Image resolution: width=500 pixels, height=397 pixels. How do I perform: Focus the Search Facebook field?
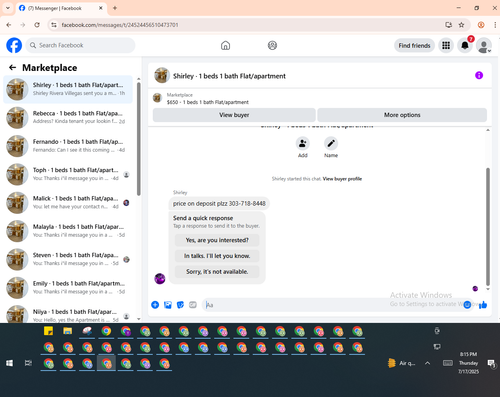point(80,45)
